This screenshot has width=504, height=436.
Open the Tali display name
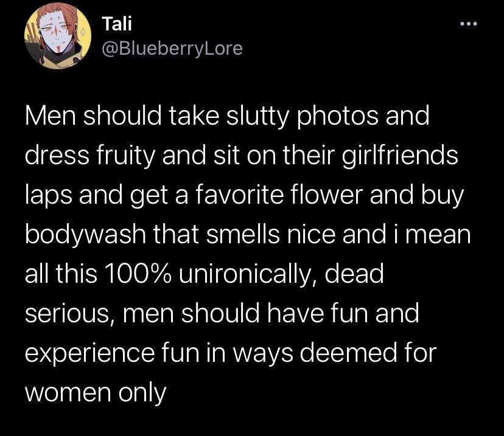tap(116, 23)
